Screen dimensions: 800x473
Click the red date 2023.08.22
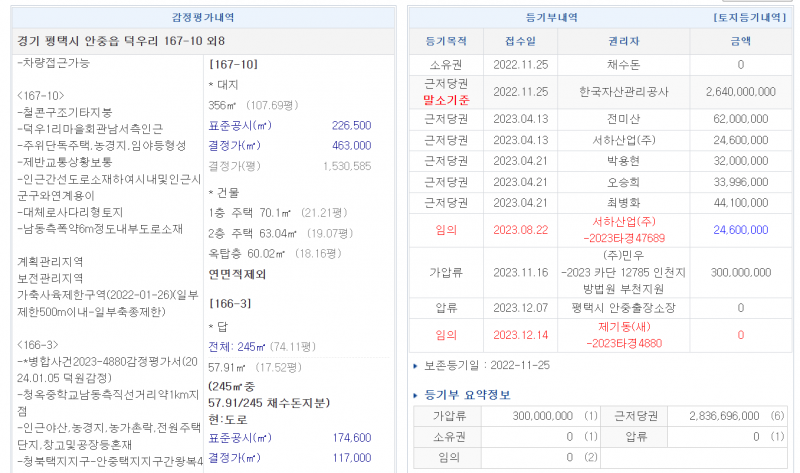coord(520,230)
